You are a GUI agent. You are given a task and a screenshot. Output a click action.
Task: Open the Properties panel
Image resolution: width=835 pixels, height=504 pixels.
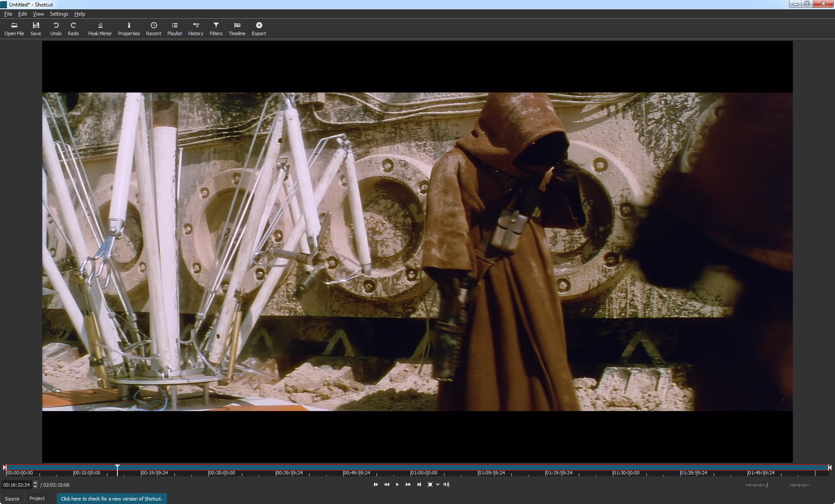tap(129, 29)
